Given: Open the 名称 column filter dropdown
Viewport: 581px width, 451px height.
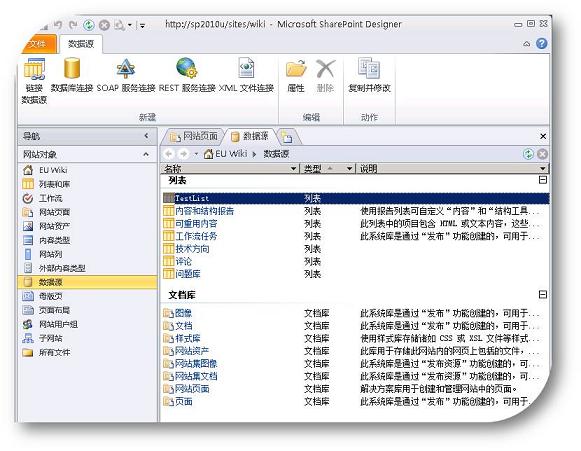Looking at the screenshot, I should click(x=293, y=169).
